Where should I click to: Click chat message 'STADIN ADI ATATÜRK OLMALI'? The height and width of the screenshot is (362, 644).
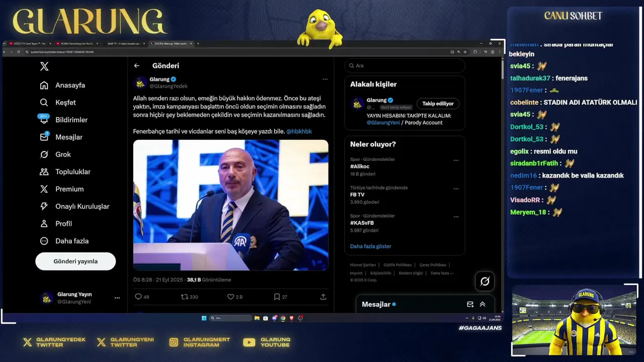(590, 103)
